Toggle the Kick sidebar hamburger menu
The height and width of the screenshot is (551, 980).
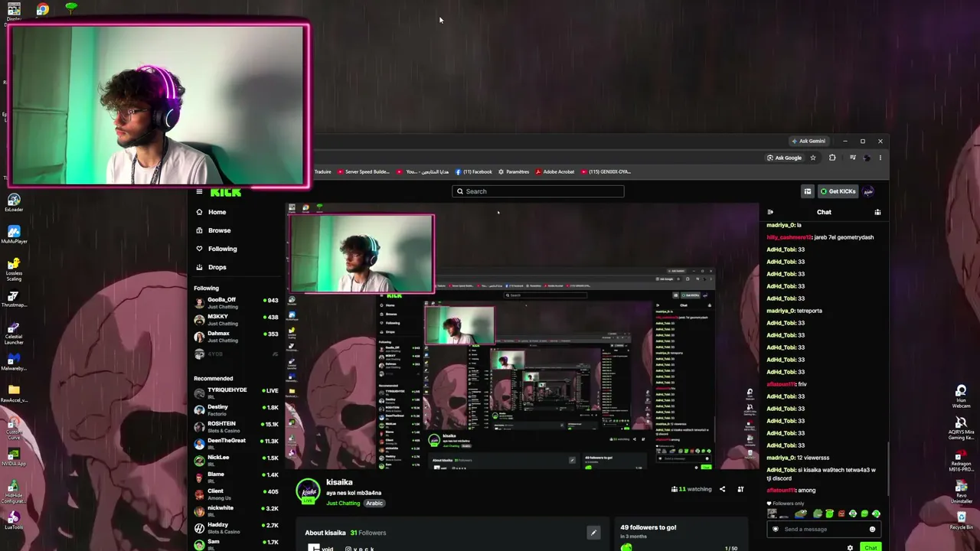[x=199, y=191]
